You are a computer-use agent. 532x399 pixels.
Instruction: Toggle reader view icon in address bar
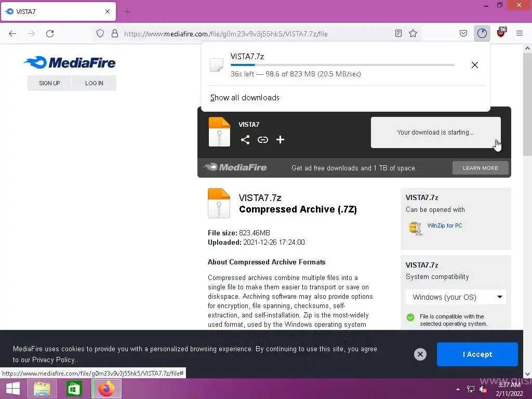(x=398, y=33)
